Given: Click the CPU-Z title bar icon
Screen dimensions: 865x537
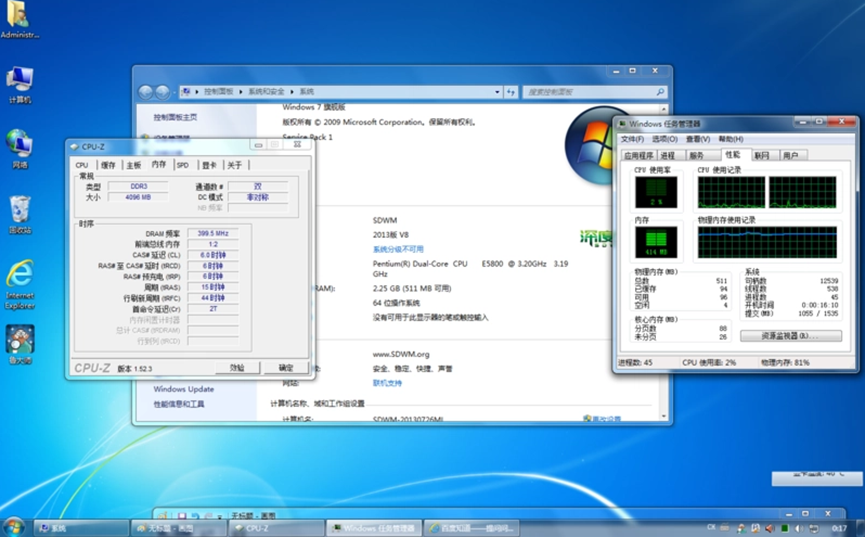Looking at the screenshot, I should (74, 147).
